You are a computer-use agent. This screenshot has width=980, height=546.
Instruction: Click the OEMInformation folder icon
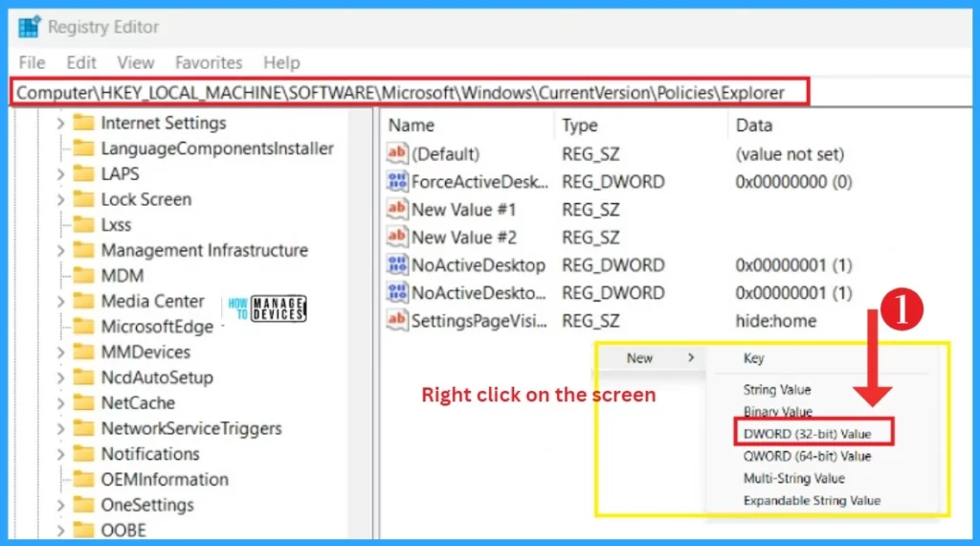83,479
